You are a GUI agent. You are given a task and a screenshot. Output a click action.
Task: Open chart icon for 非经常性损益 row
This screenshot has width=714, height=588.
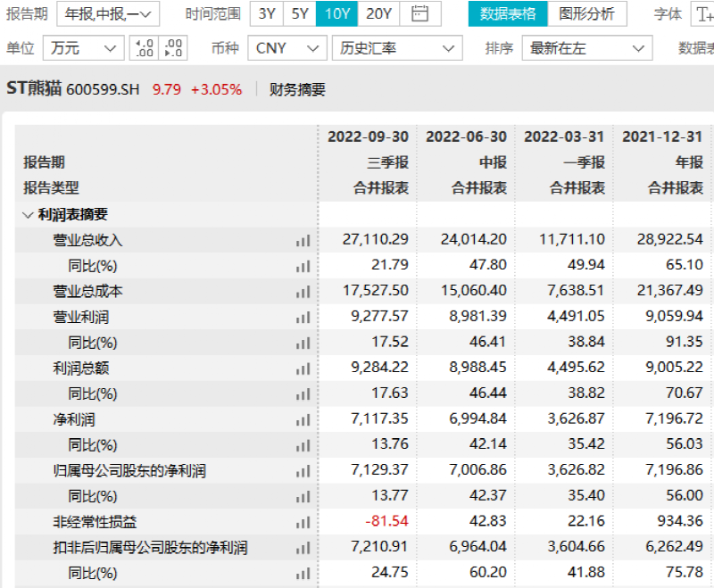pos(303,522)
